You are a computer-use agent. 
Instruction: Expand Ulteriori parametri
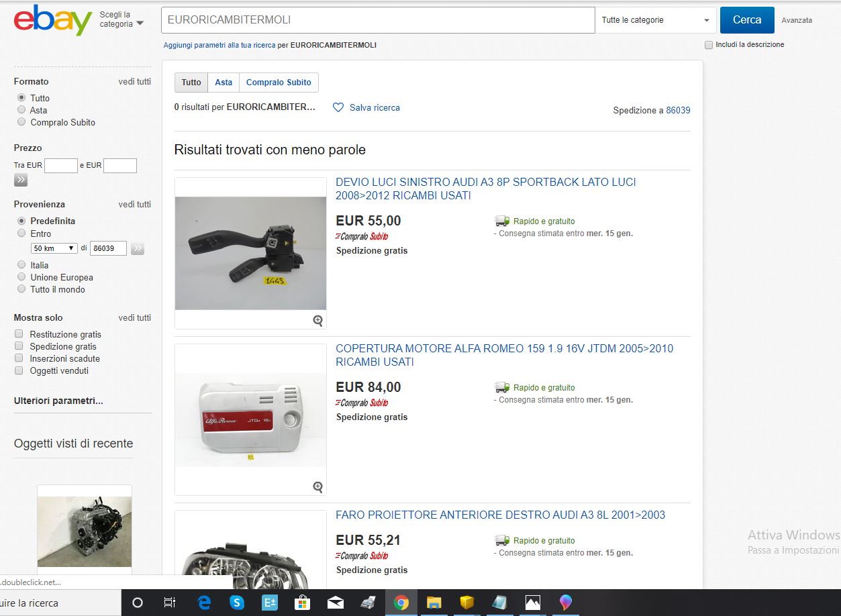(58, 401)
